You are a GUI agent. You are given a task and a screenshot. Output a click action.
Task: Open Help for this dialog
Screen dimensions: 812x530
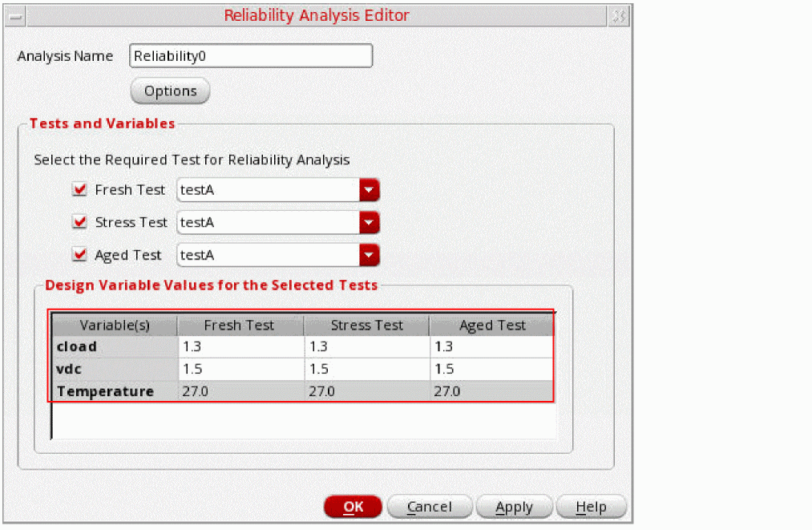pos(591,507)
